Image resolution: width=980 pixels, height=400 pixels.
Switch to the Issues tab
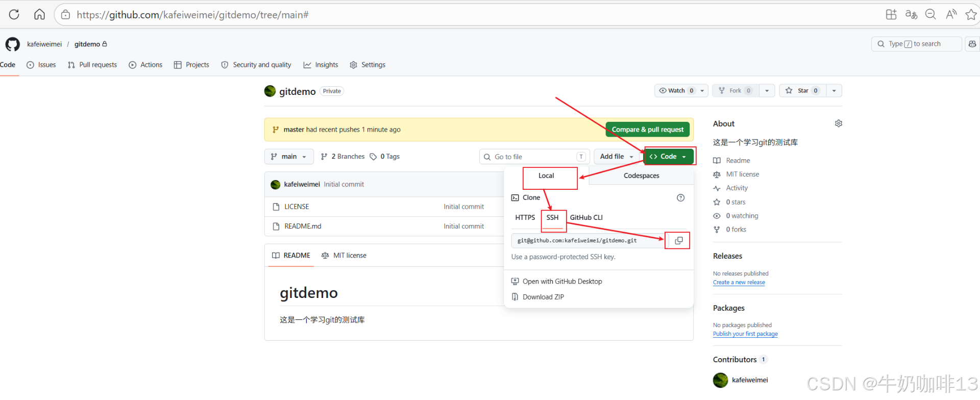click(x=41, y=65)
